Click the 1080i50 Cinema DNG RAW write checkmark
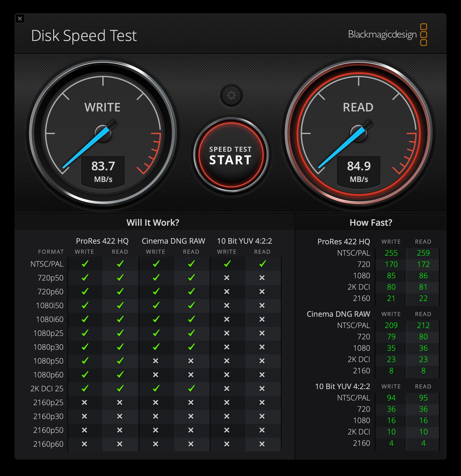 156,305
